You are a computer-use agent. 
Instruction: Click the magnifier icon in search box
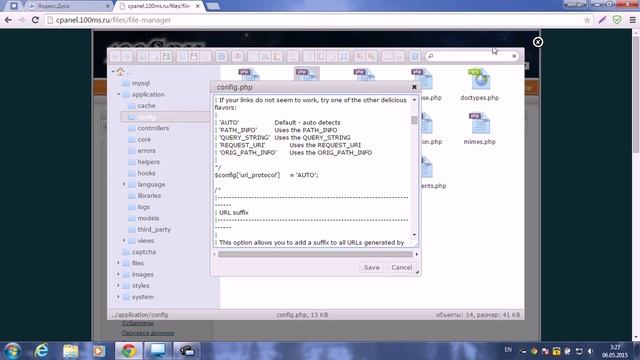pyautogui.click(x=431, y=56)
